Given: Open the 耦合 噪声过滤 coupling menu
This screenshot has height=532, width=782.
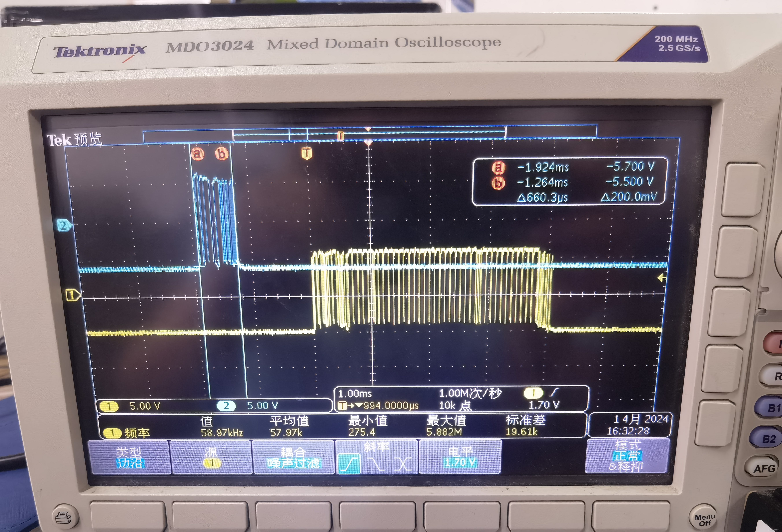Looking at the screenshot, I should pos(293,457).
